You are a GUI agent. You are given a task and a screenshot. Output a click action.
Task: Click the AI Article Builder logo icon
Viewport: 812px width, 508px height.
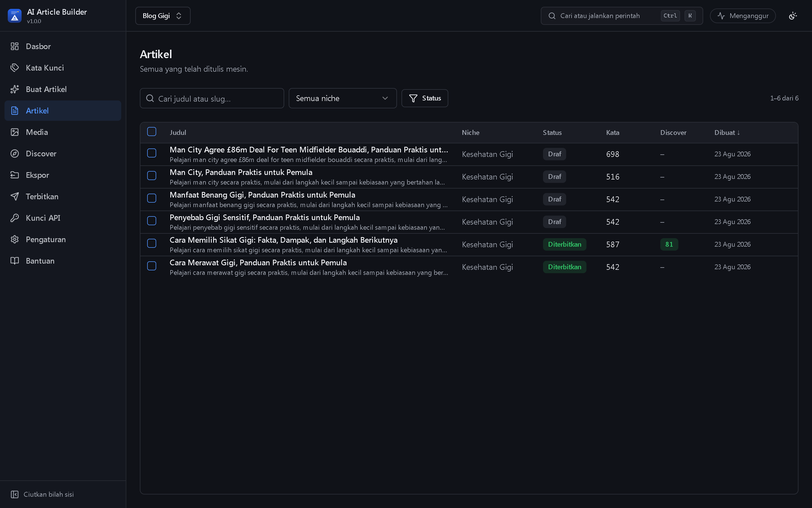tap(14, 16)
